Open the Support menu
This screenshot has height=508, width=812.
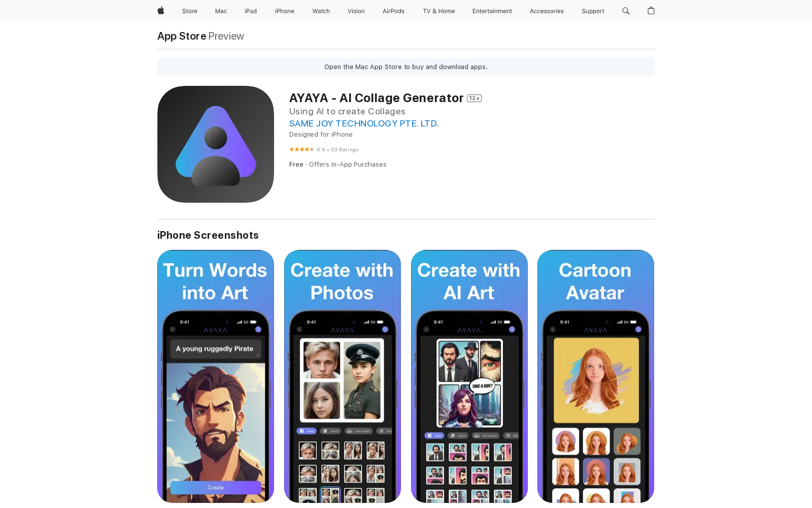pos(593,11)
